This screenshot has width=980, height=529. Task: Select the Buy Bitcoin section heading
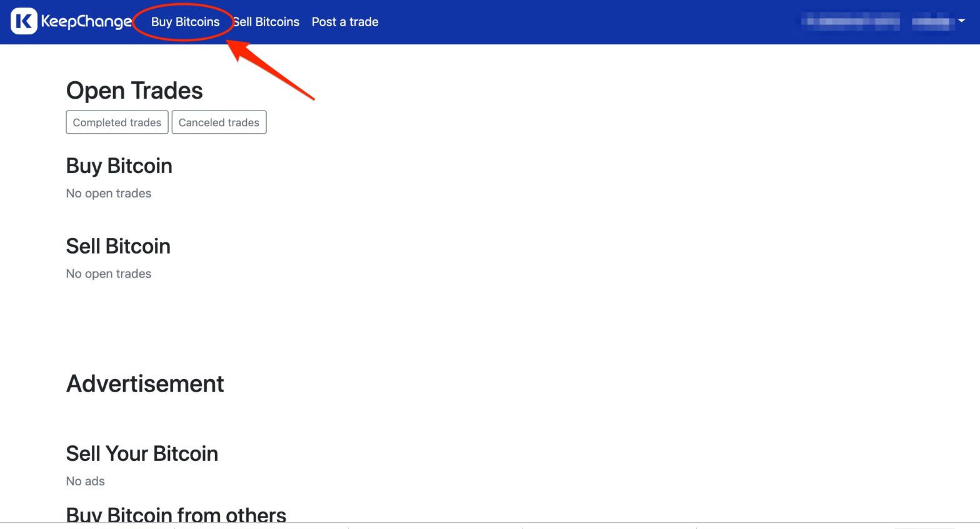click(x=119, y=166)
